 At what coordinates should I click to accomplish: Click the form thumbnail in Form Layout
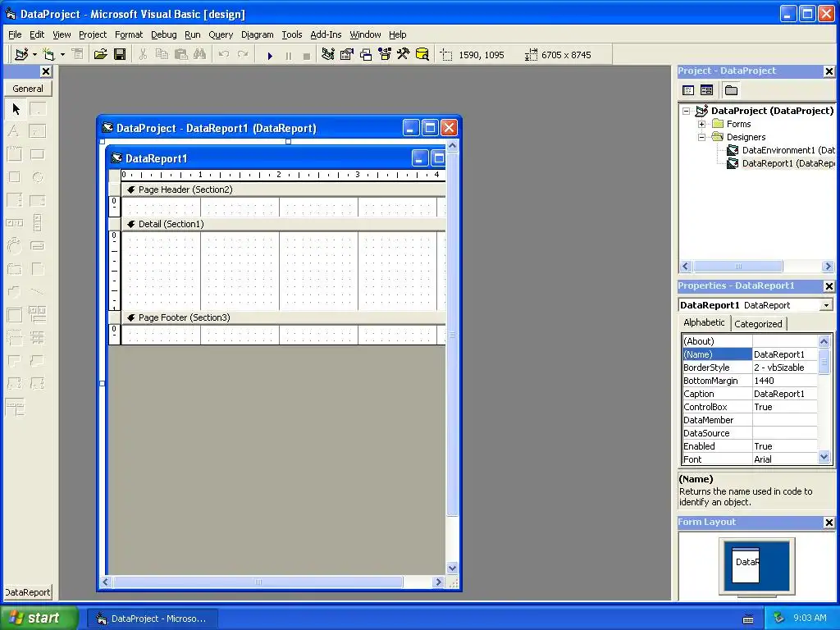point(746,564)
